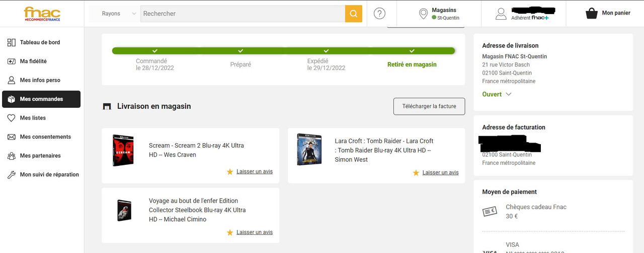Click the Magasins St-Quentin store selector
Screen dimensions: 644x253
pyautogui.click(x=439, y=14)
